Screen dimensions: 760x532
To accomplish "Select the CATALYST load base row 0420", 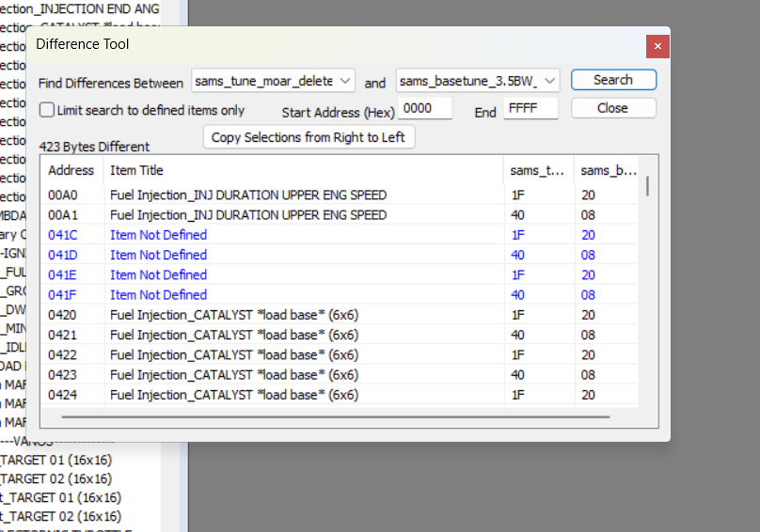I will (233, 314).
